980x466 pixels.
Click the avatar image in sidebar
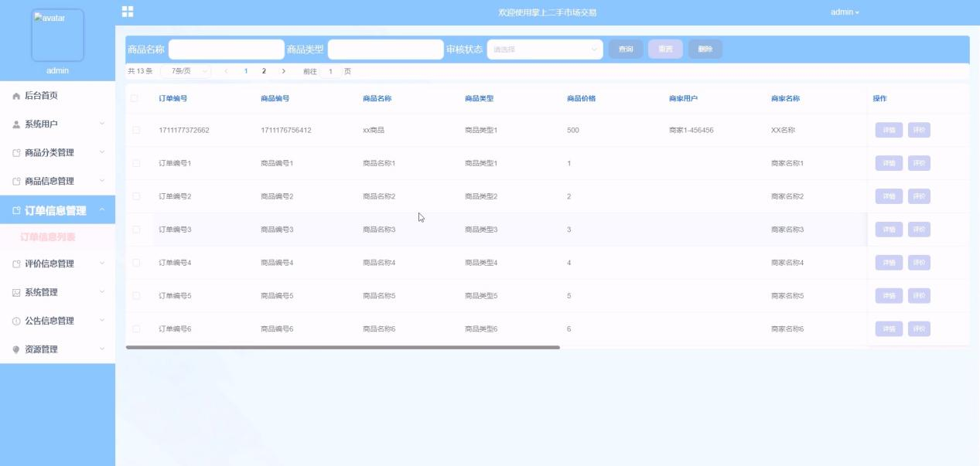[57, 36]
